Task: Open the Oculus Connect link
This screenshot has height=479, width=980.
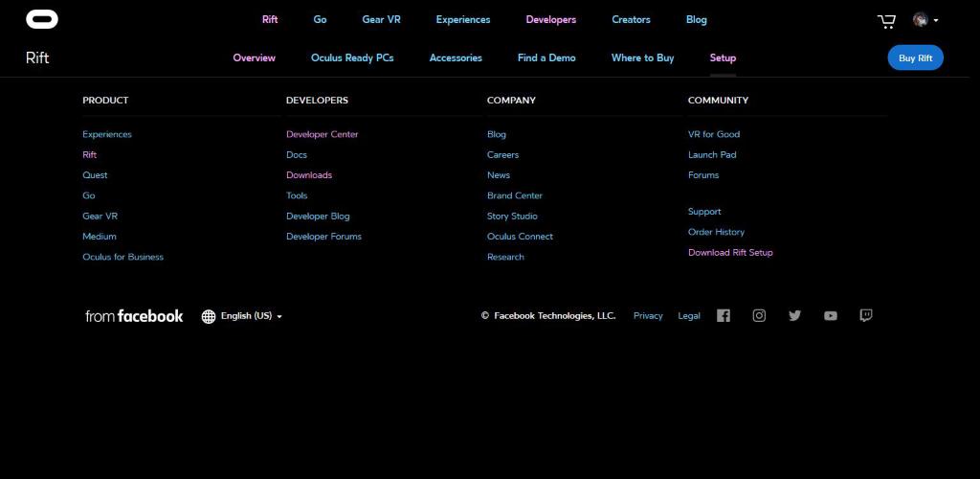Action: 520,237
